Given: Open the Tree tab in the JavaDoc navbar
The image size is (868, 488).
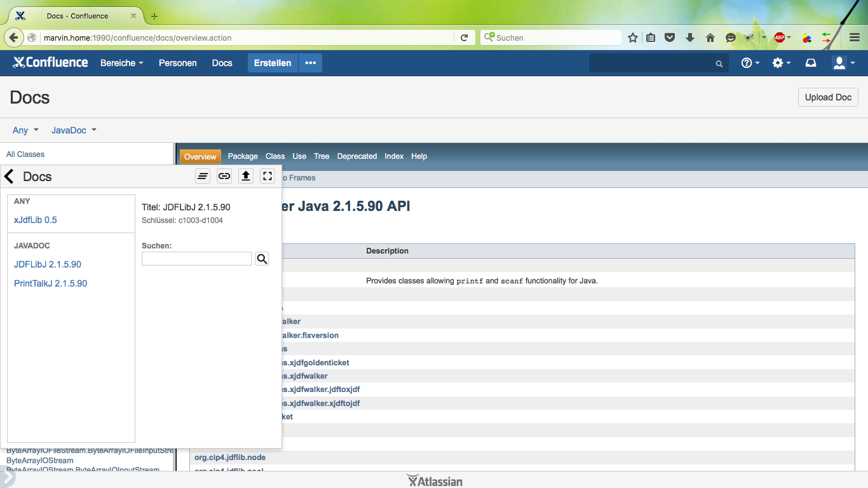Looking at the screenshot, I should pyautogui.click(x=322, y=156).
